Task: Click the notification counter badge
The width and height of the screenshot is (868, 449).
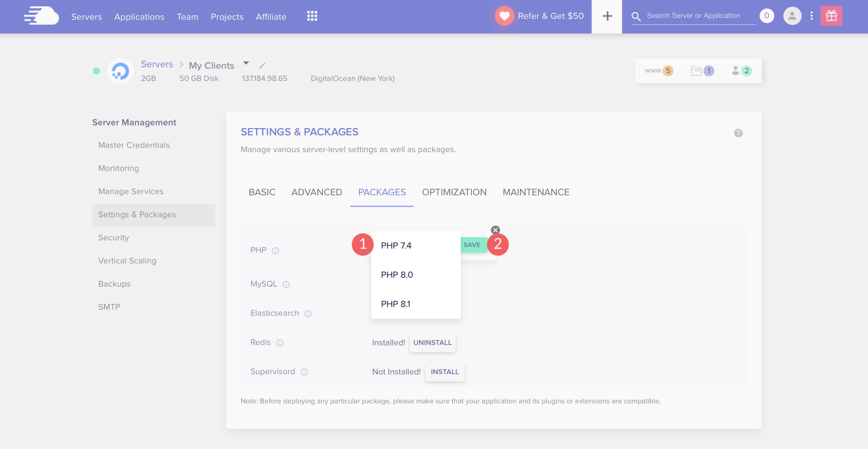Action: click(767, 16)
